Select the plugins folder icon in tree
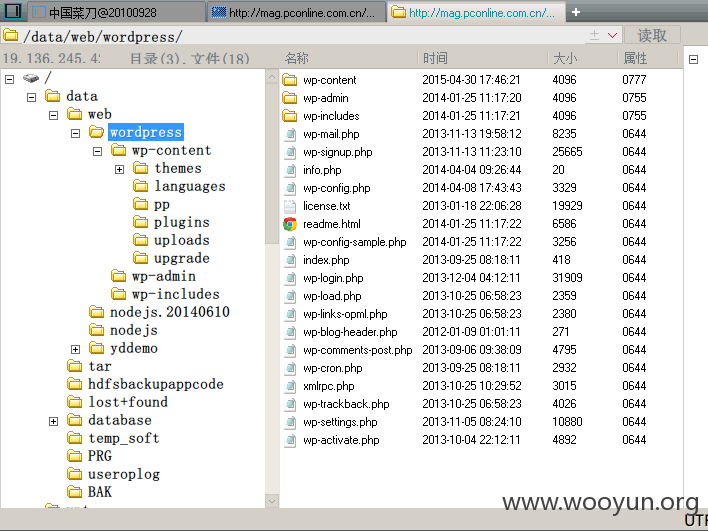 [140, 222]
